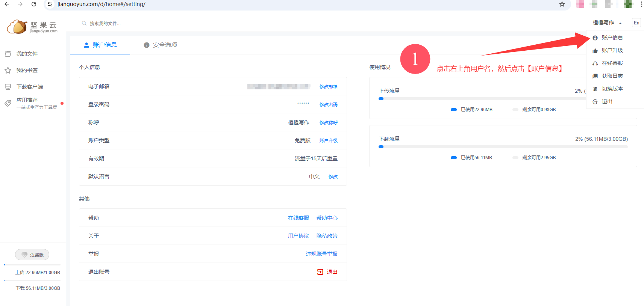Open the 隐私政策 link
This screenshot has height=306, width=644.
tap(327, 236)
